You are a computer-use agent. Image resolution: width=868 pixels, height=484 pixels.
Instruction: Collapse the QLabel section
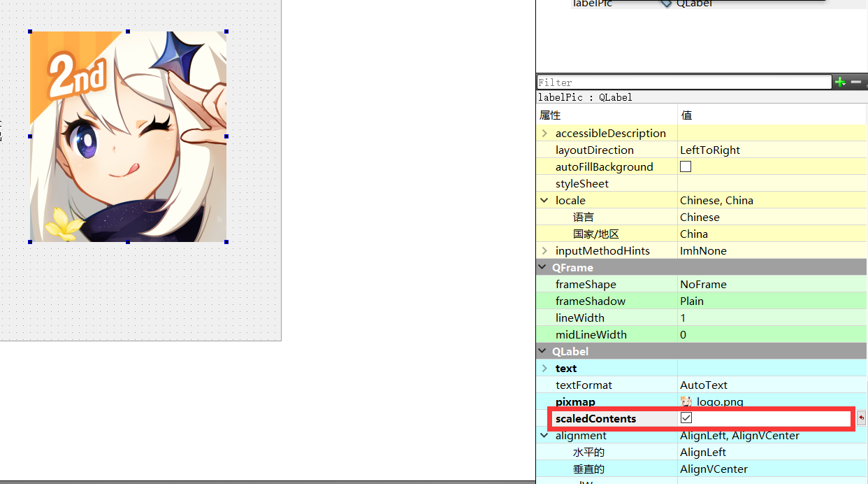(x=542, y=351)
